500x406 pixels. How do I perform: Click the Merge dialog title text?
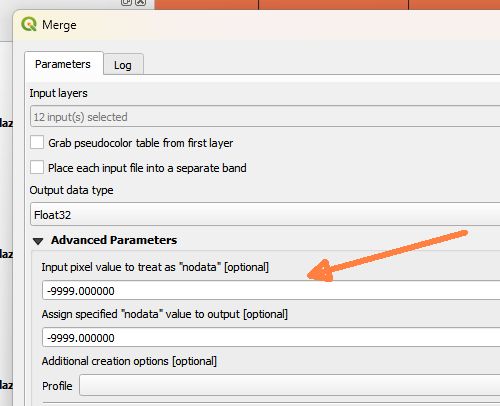click(x=59, y=25)
